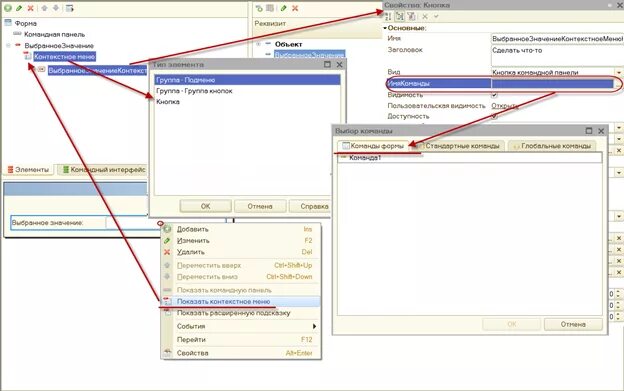Viewport: 624px width, 391px height.
Task: Maximize the Выбор команды dialog
Action: 589,131
